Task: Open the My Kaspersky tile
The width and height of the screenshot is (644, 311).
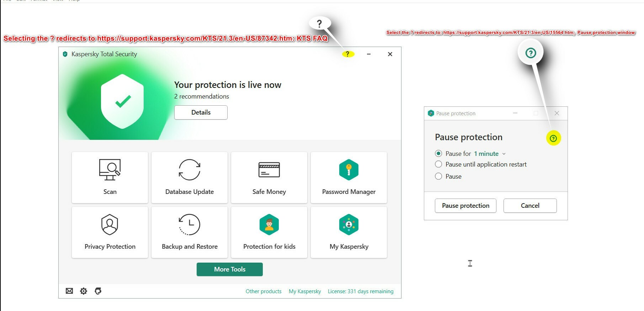Action: click(x=349, y=232)
